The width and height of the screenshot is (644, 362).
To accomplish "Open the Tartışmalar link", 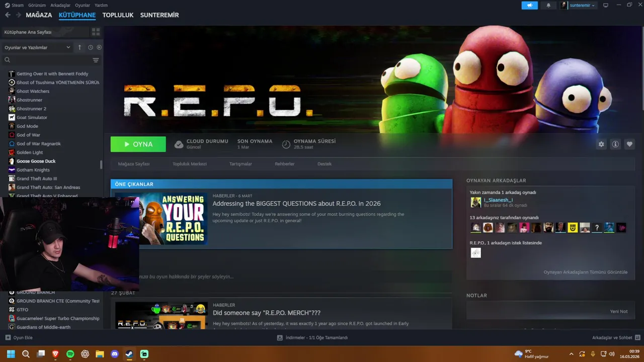I will [240, 164].
